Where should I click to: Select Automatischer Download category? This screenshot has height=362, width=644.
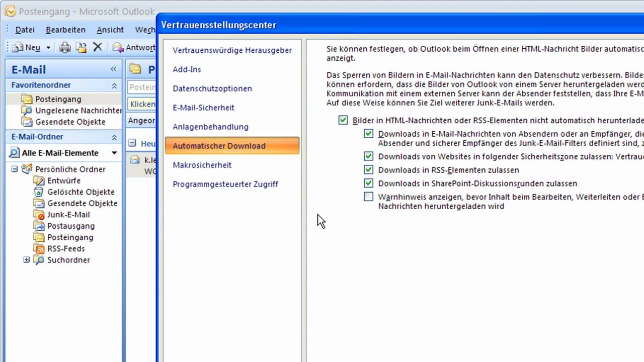[x=232, y=146]
